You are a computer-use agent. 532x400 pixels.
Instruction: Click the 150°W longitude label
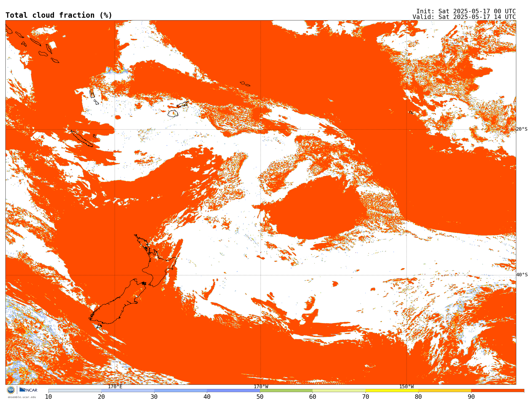[x=406, y=386]
